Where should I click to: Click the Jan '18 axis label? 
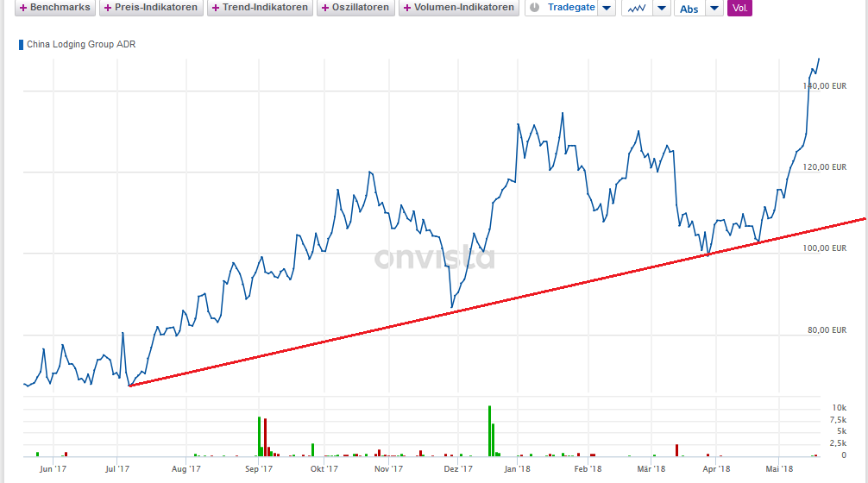(516, 468)
